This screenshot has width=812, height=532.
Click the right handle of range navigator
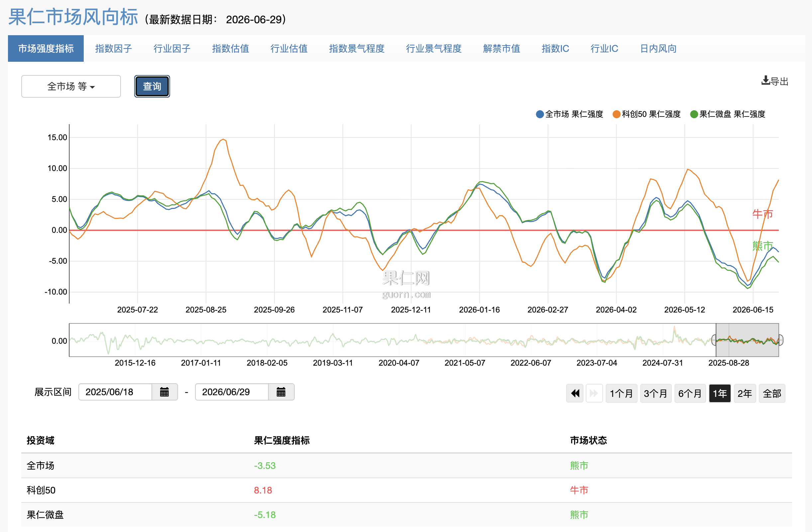(x=781, y=340)
